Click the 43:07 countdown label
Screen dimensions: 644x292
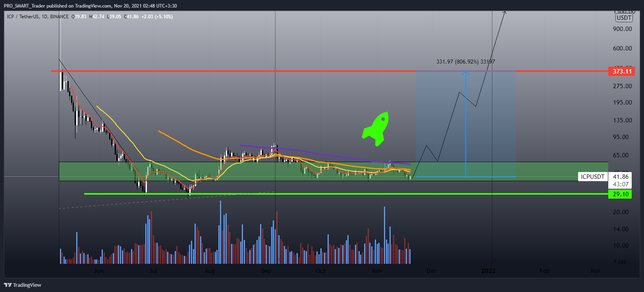[621, 184]
